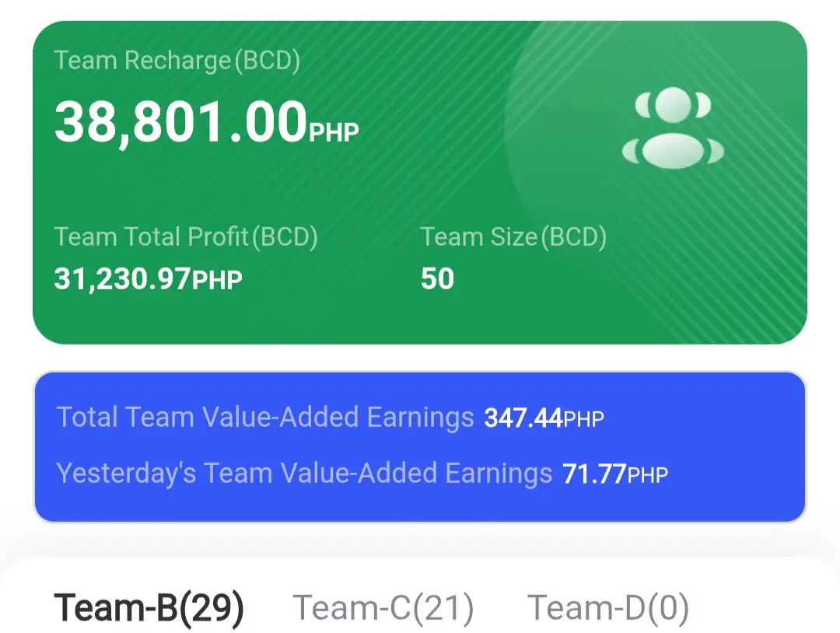Image resolution: width=840 pixels, height=633 pixels.
Task: Tap the PHP suffix after 31,230.97
Action: pyautogui.click(x=217, y=281)
